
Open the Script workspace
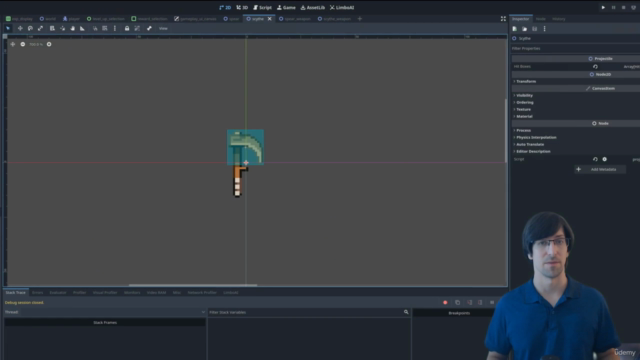pos(262,7)
